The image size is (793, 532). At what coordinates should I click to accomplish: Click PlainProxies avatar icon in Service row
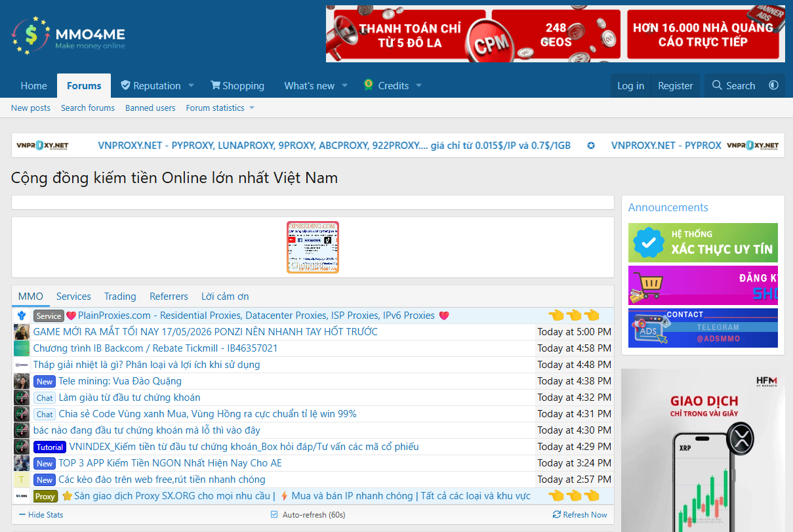pos(22,316)
